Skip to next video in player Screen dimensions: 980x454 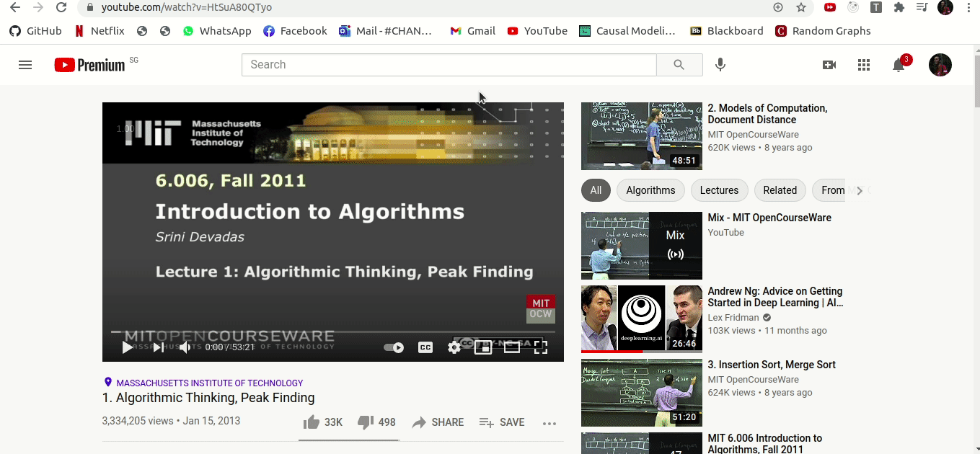[x=159, y=347]
